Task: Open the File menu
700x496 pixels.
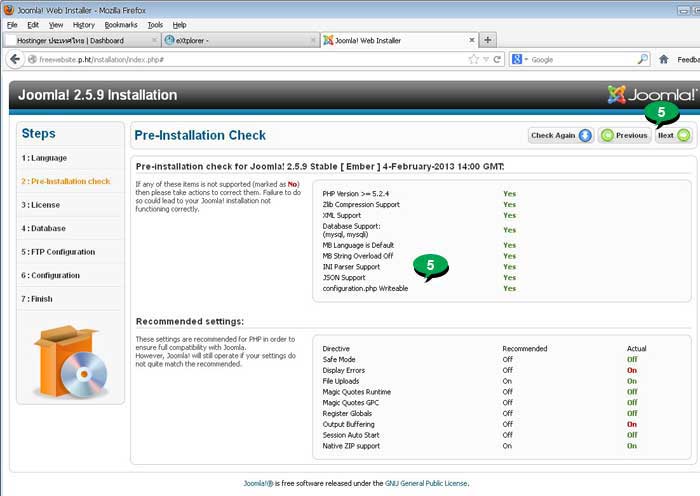Action: [12, 25]
